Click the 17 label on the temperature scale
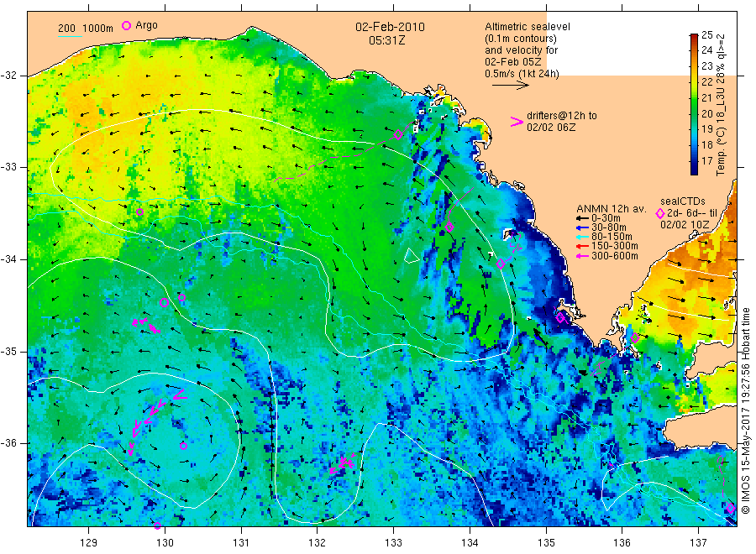The width and height of the screenshot is (756, 554). [x=706, y=161]
